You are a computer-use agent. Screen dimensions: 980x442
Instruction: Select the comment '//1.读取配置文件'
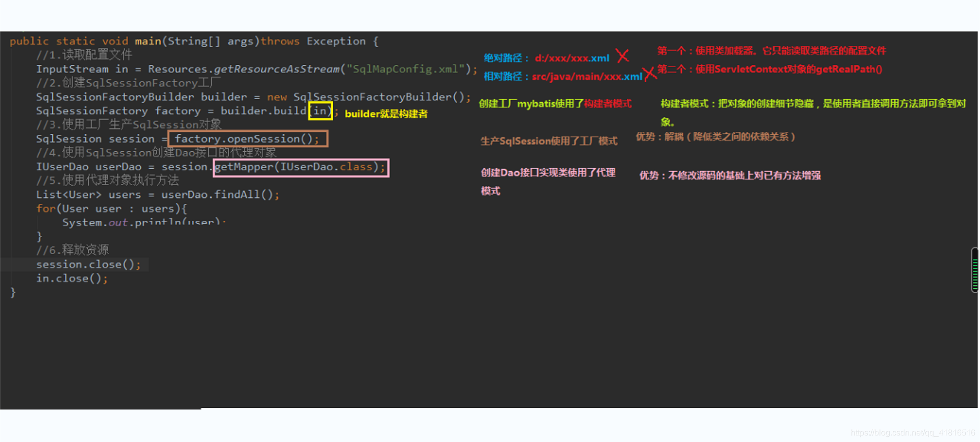click(84, 55)
